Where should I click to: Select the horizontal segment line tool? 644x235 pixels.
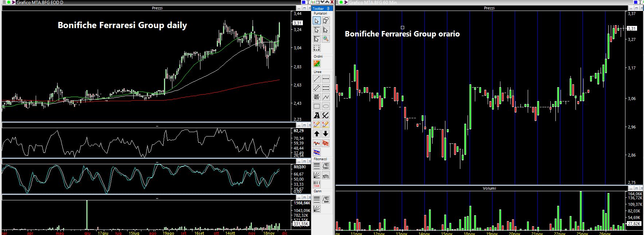326,79
